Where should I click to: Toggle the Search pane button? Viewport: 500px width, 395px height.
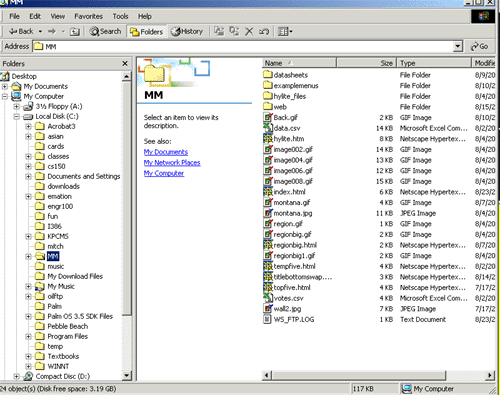(x=105, y=32)
